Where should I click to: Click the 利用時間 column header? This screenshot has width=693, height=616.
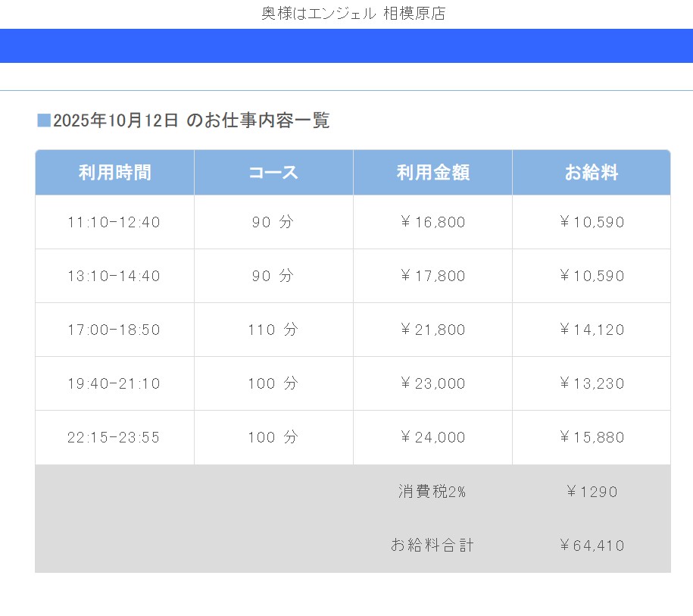coord(115,173)
